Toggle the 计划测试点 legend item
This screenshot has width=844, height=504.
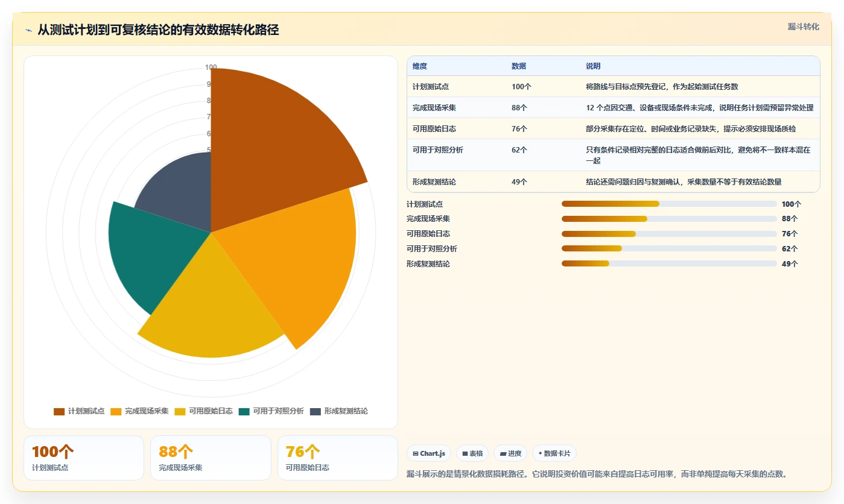[x=79, y=411]
